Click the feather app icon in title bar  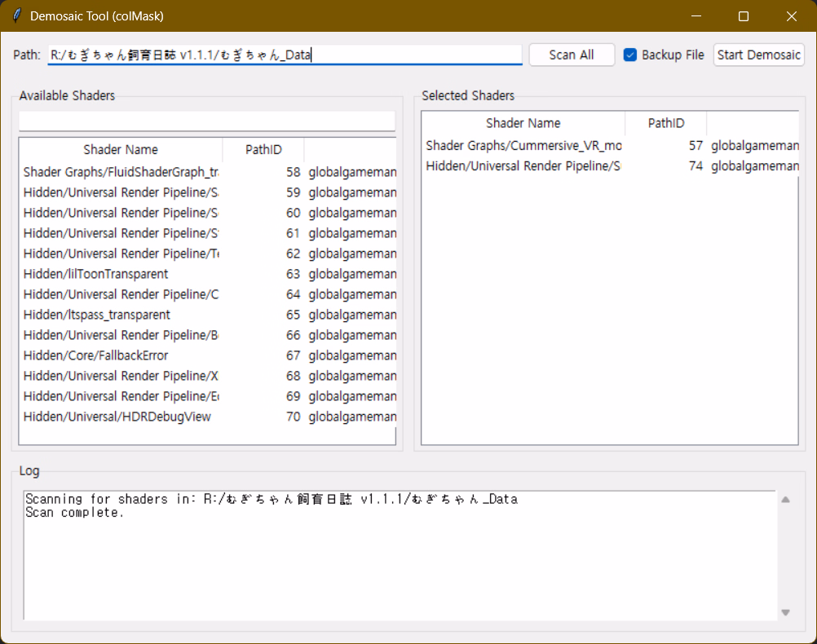(x=16, y=16)
